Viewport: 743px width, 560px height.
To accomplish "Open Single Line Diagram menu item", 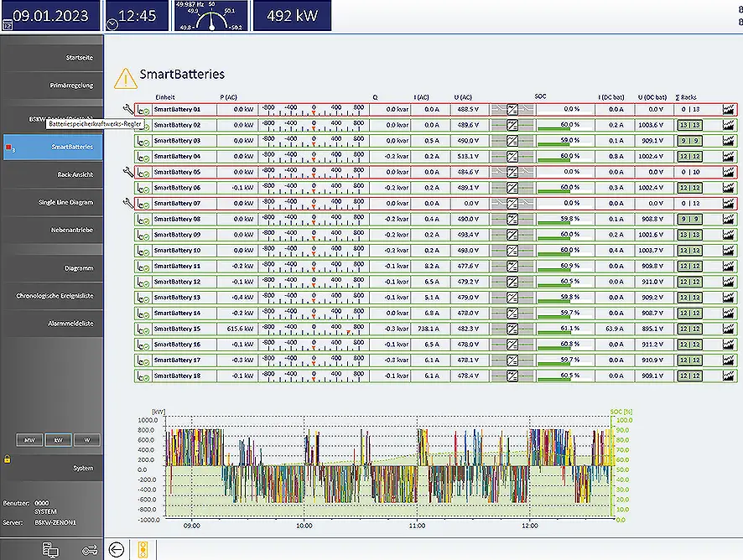I will click(53, 202).
